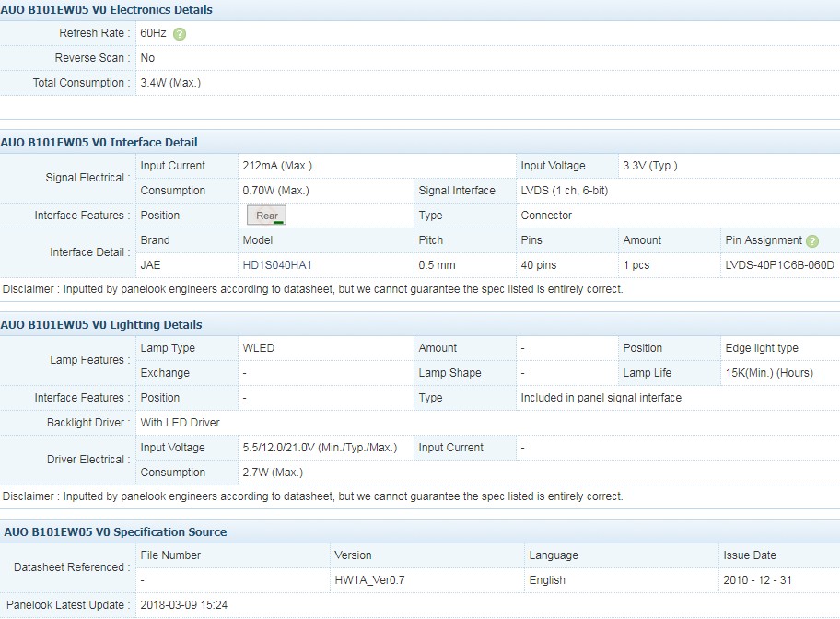Click the update timestamp "2018-03-09 15:24"

pyautogui.click(x=184, y=605)
